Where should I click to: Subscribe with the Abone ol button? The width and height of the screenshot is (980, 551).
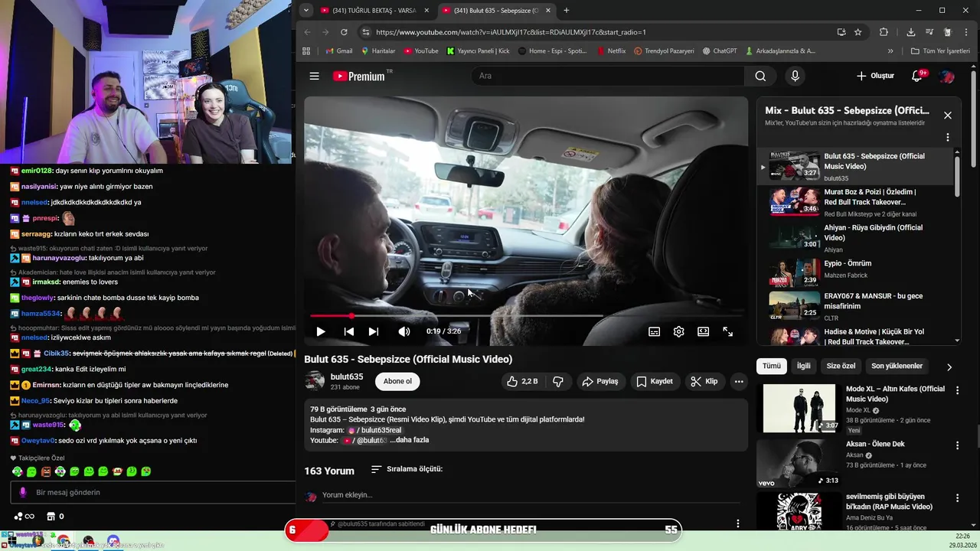pos(397,381)
